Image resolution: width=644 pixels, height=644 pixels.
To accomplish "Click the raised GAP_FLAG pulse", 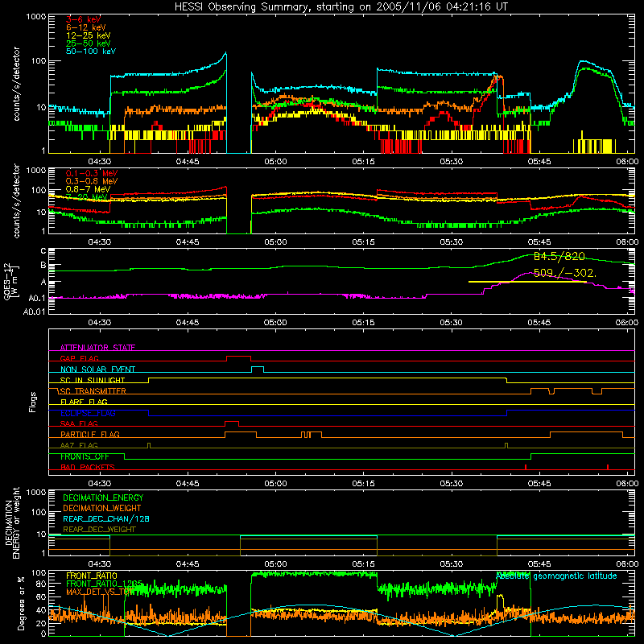I will [238, 358].
